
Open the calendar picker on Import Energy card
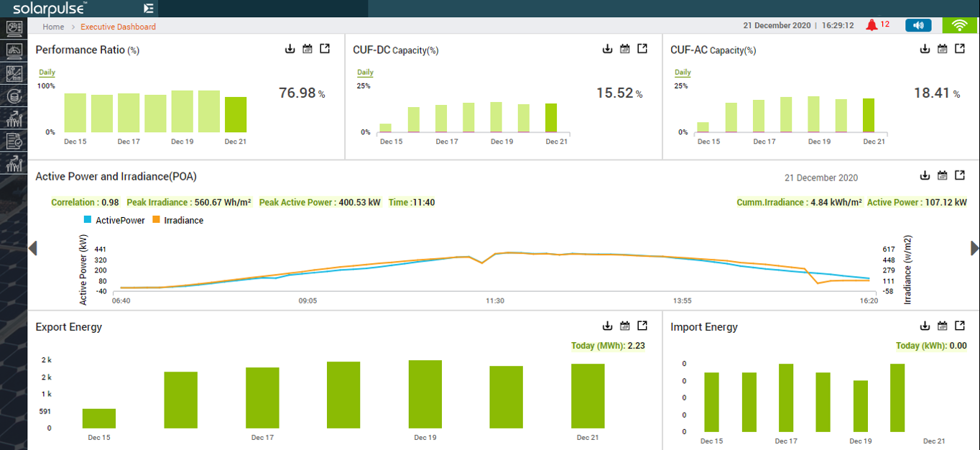coord(942,325)
